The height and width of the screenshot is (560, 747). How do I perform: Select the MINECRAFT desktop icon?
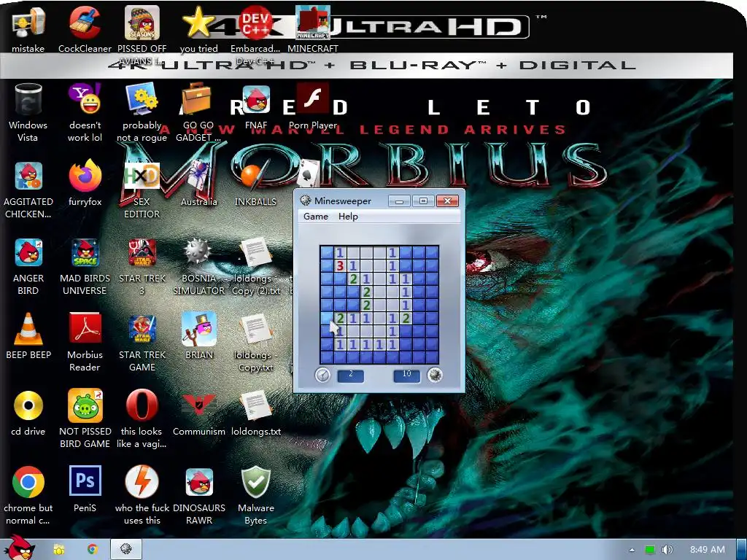point(313,28)
